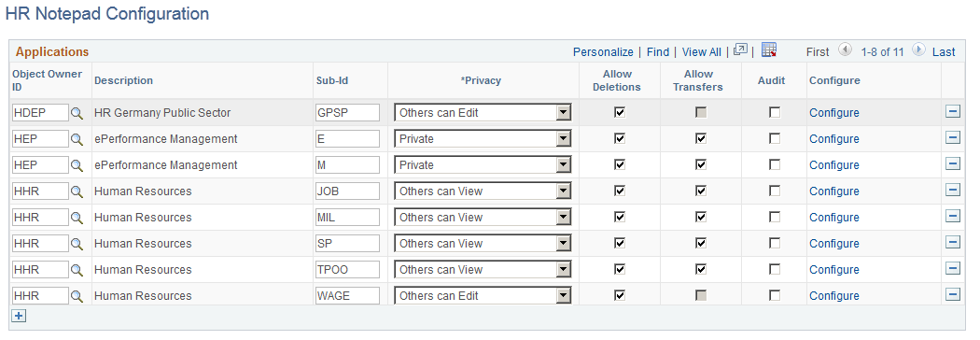Open Configure link for SP row

(x=833, y=244)
